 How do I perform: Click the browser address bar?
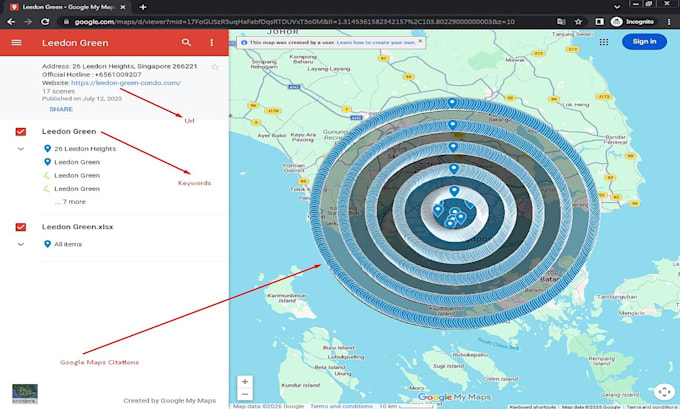294,22
